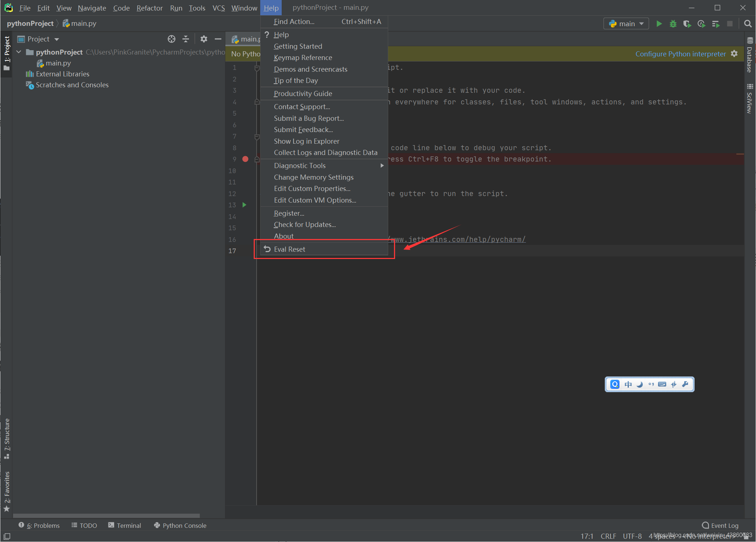Open the 6: Problems tool window button

(39, 525)
